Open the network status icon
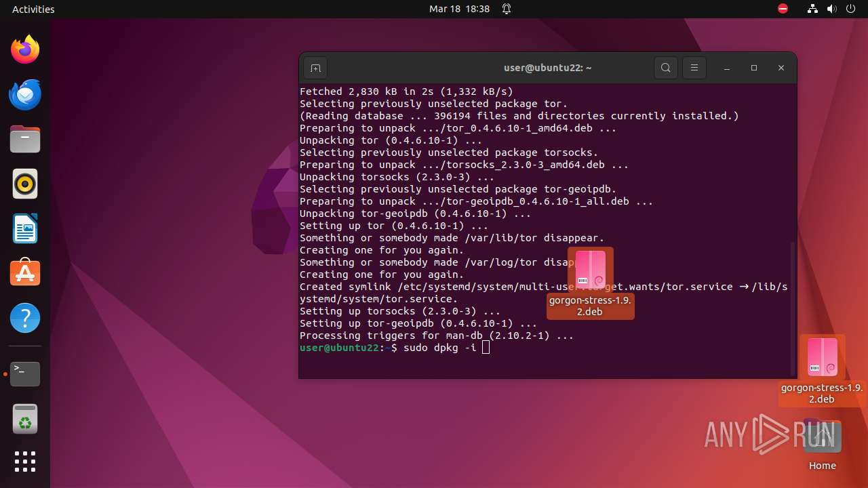 813,9
